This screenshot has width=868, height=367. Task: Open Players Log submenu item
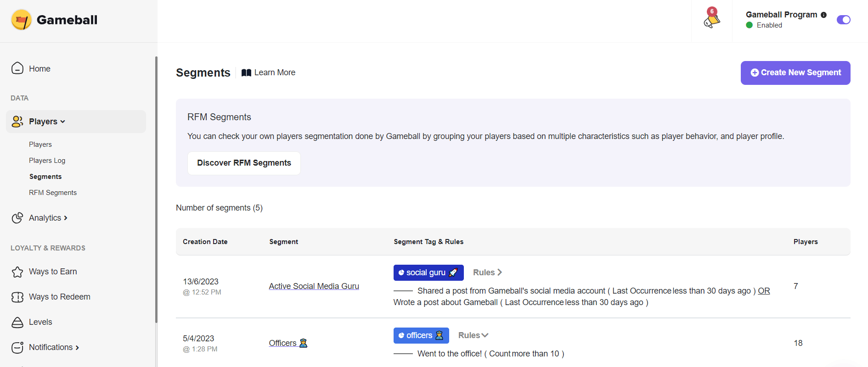coord(47,161)
